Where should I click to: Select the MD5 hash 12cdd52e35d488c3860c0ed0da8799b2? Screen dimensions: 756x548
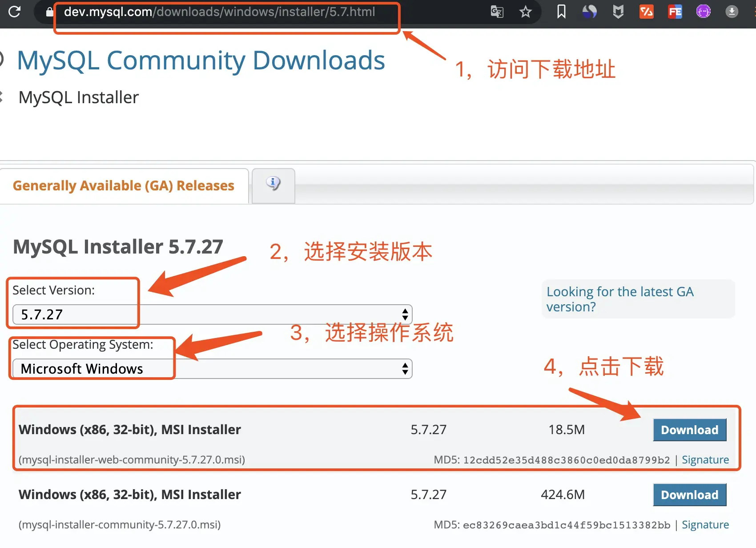pyautogui.click(x=567, y=460)
